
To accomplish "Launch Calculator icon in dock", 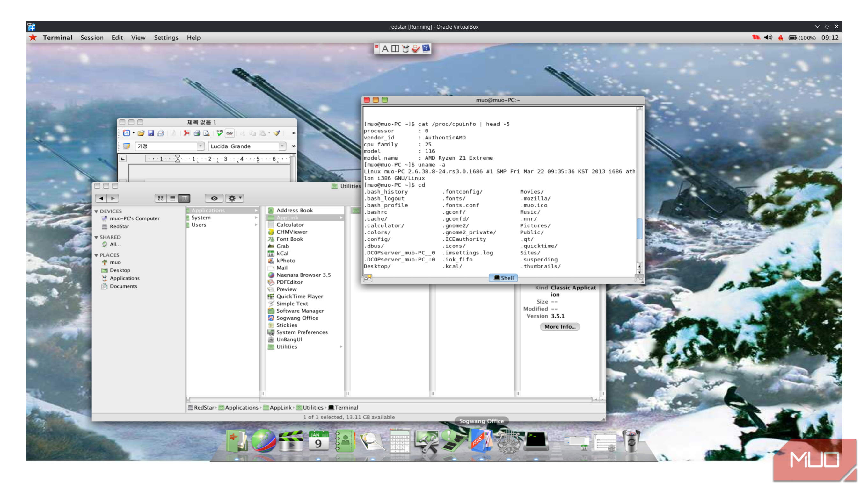I will point(399,441).
